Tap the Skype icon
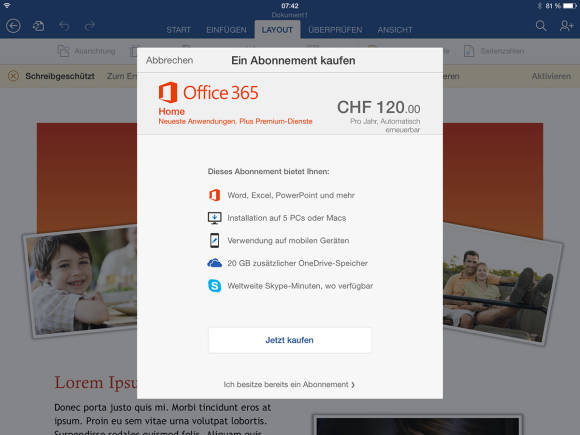The height and width of the screenshot is (435, 580). click(x=215, y=286)
